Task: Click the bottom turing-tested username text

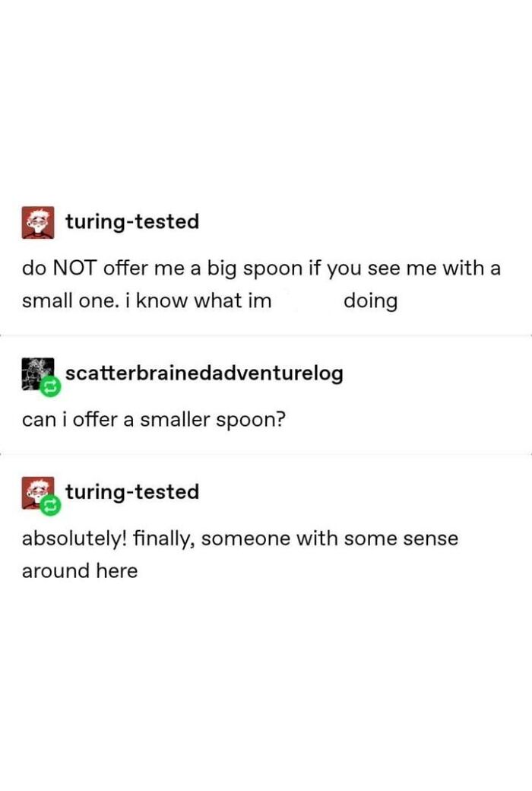Action: (x=133, y=492)
